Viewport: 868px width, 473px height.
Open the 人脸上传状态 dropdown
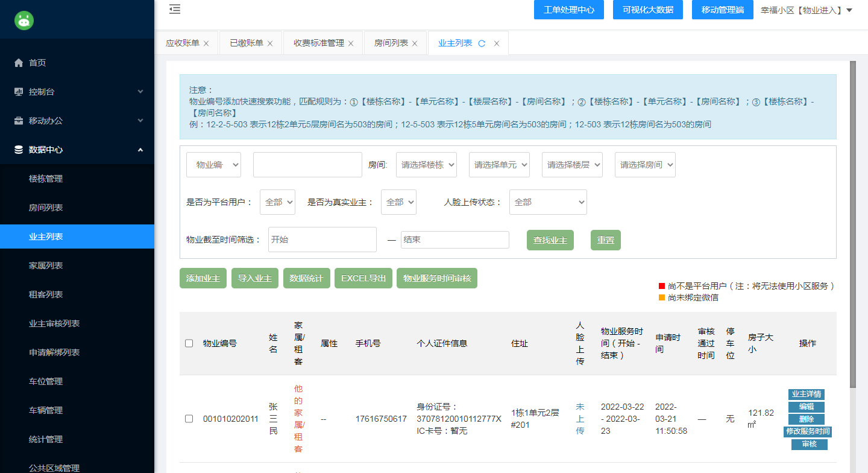[x=548, y=202]
